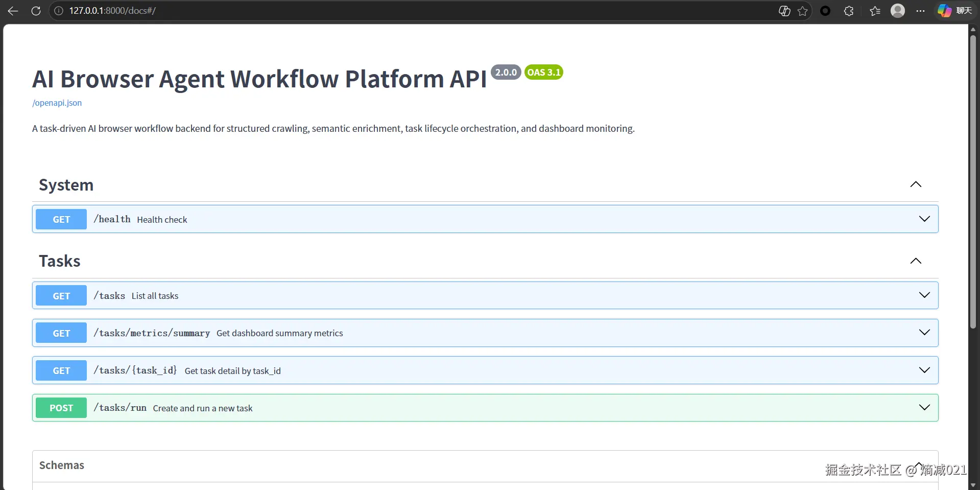This screenshot has height=490, width=980.
Task: Open the /openapi.json link
Action: 57,103
